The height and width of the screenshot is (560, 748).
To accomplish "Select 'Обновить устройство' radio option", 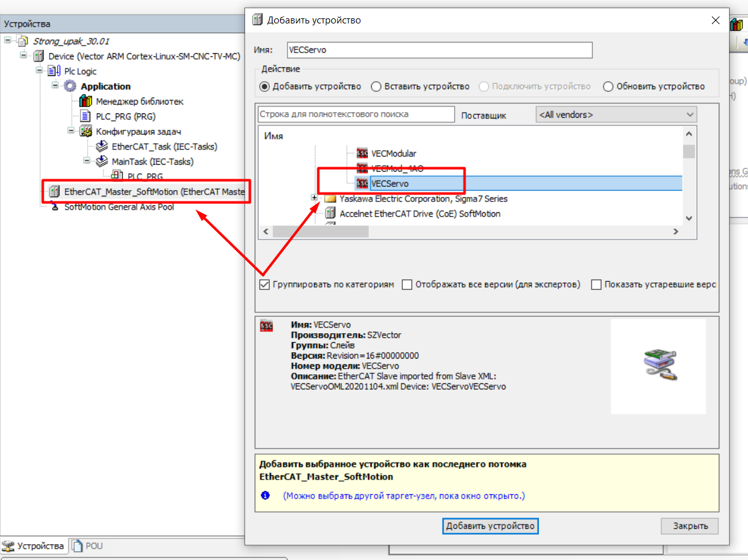I will [608, 86].
